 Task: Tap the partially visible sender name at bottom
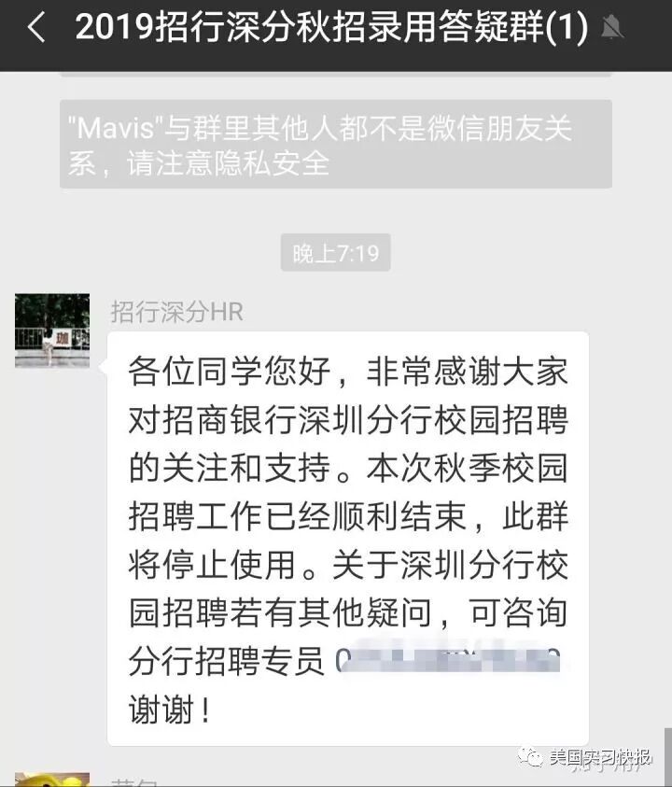pyautogui.click(x=134, y=782)
